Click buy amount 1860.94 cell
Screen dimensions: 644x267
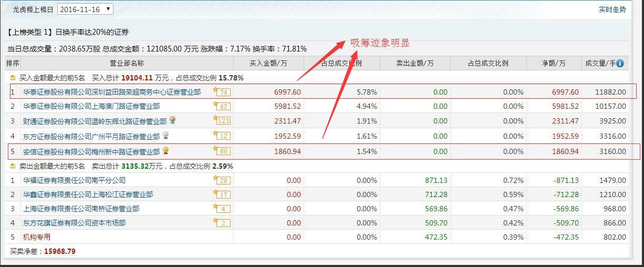click(x=287, y=151)
